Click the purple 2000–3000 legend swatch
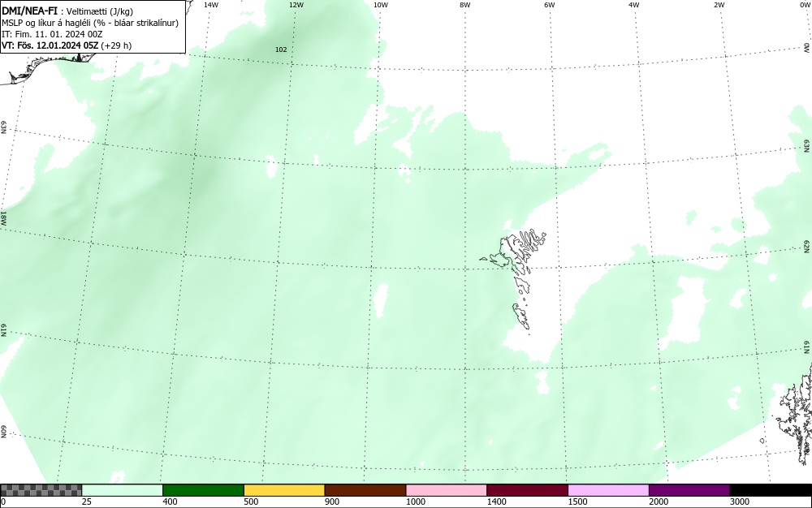Viewport: 812px width, 508px height. [x=689, y=490]
